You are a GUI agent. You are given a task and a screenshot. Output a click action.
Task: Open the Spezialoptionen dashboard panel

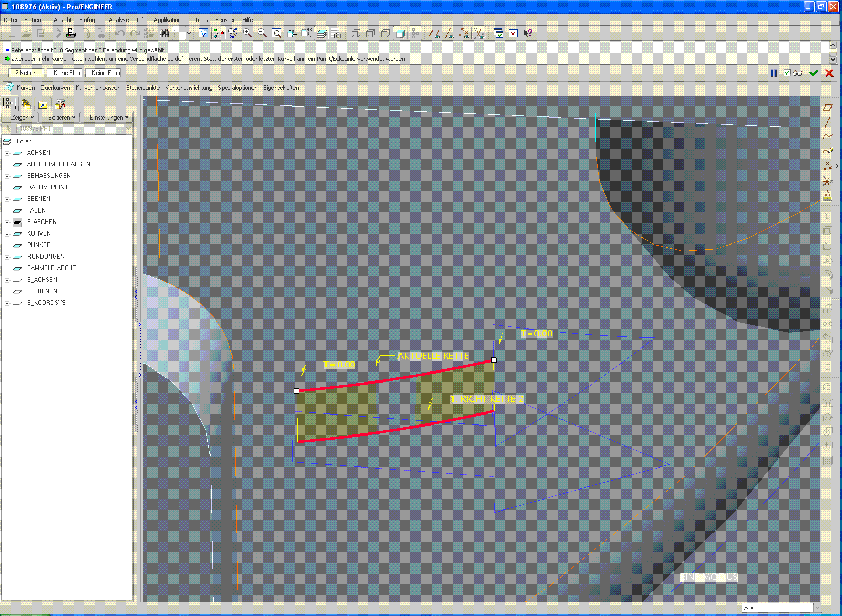pyautogui.click(x=237, y=88)
